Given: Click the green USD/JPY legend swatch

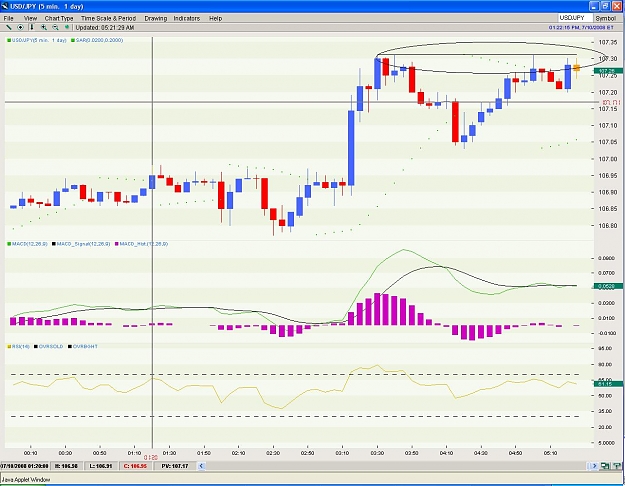Looking at the screenshot, I should [9, 40].
